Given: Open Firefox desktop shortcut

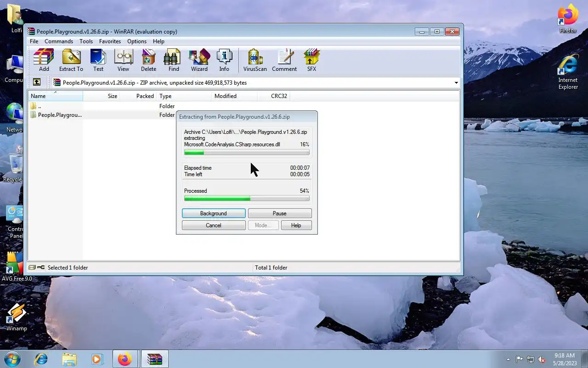Looking at the screenshot, I should 568,18.
